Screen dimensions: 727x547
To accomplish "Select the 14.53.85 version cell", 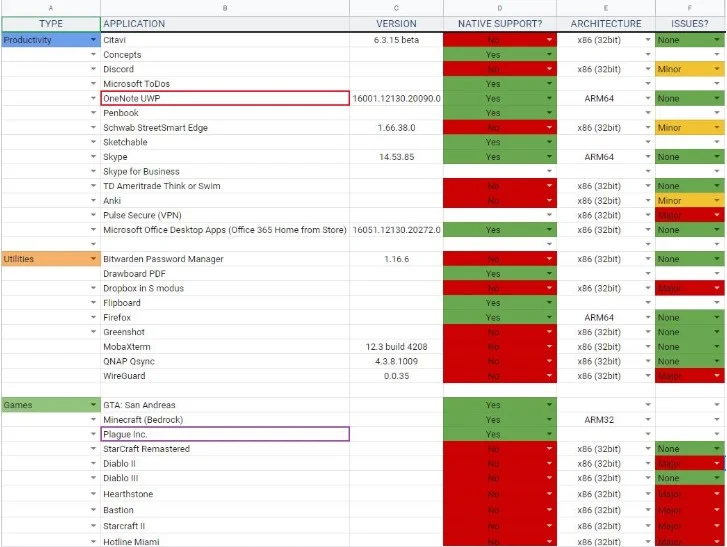I will (396, 157).
